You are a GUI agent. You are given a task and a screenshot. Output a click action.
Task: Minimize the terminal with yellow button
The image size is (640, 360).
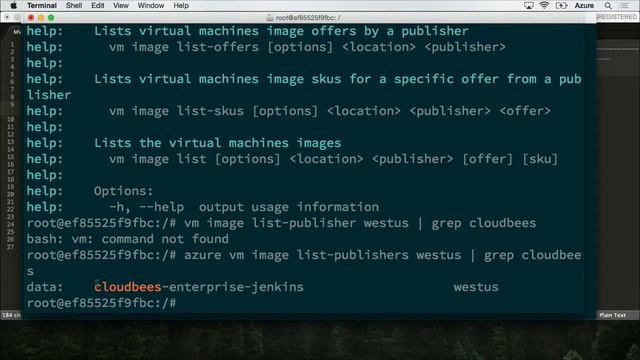pyautogui.click(x=41, y=18)
